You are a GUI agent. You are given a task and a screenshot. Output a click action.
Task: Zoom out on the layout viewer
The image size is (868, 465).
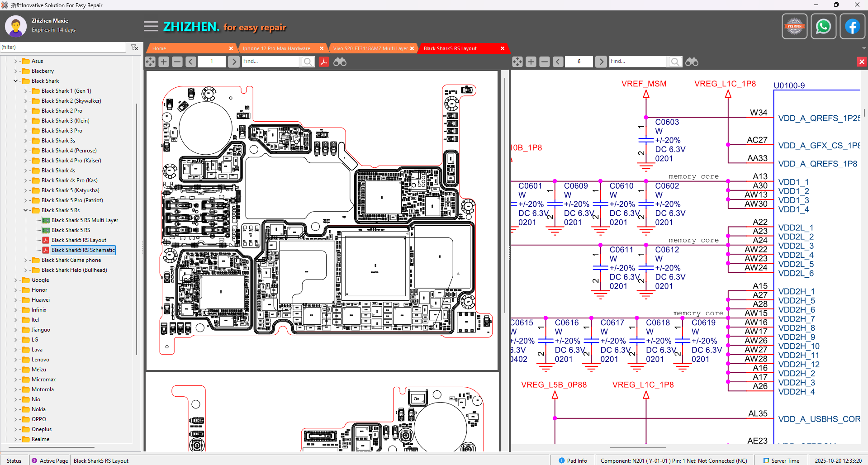point(177,62)
